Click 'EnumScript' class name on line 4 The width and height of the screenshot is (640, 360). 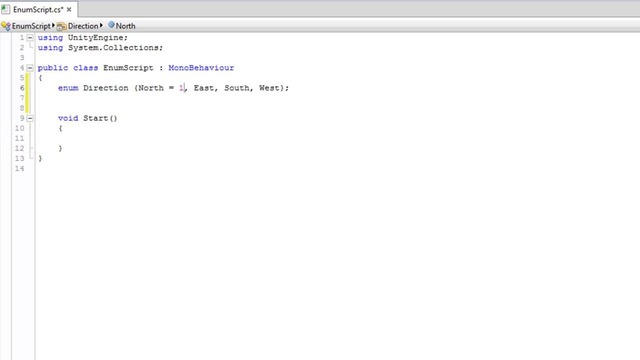(128, 68)
